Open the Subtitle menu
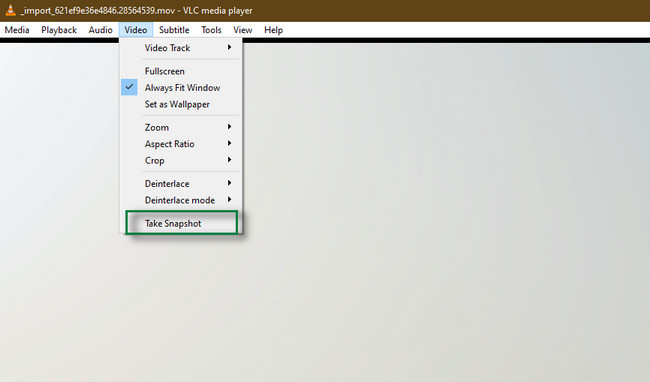650x382 pixels. coord(174,30)
